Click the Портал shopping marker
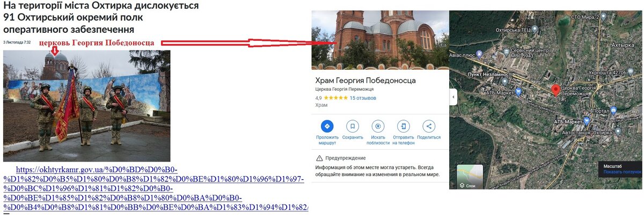 click(613, 111)
